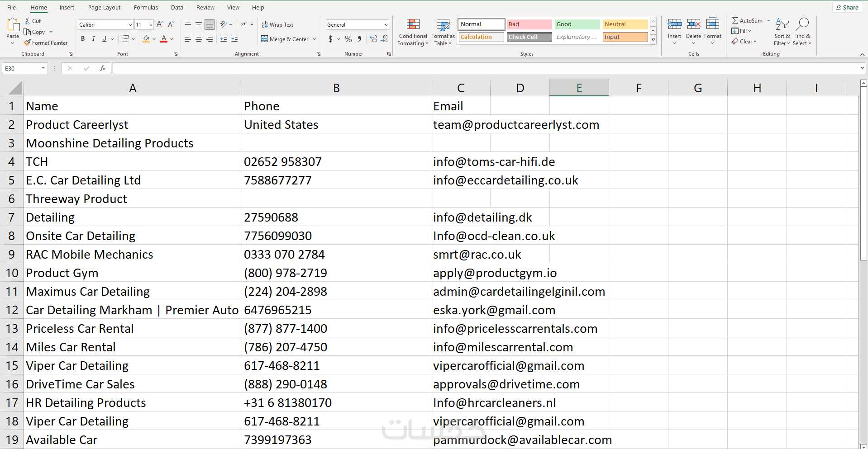The width and height of the screenshot is (868, 449).
Task: Apply the Calculation cell style
Action: point(482,37)
